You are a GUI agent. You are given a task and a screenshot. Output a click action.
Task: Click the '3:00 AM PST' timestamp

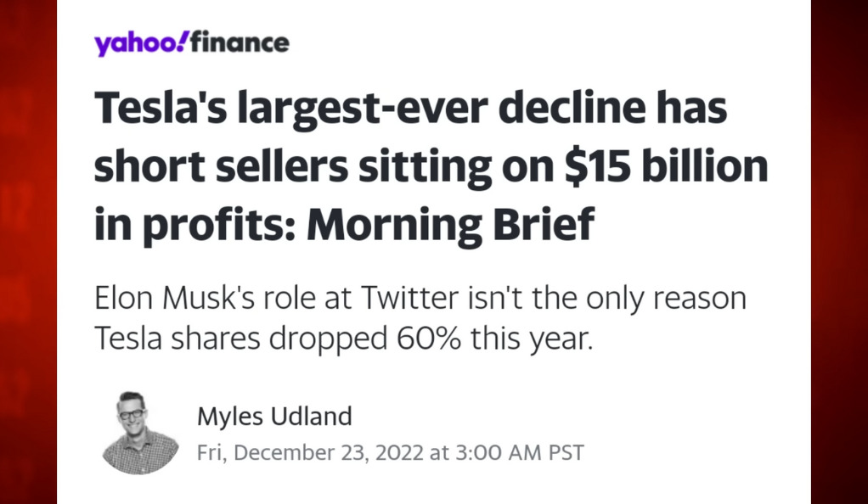[x=519, y=452]
